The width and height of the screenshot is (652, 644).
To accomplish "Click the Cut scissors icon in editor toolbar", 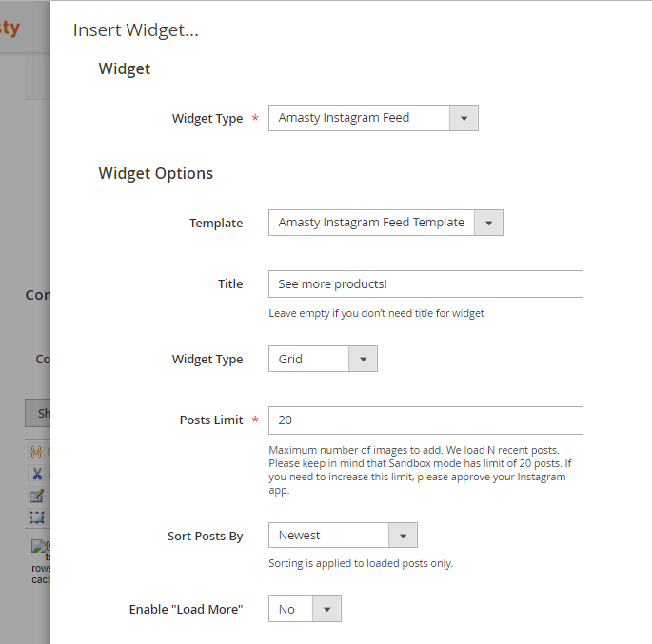I will click(x=37, y=474).
